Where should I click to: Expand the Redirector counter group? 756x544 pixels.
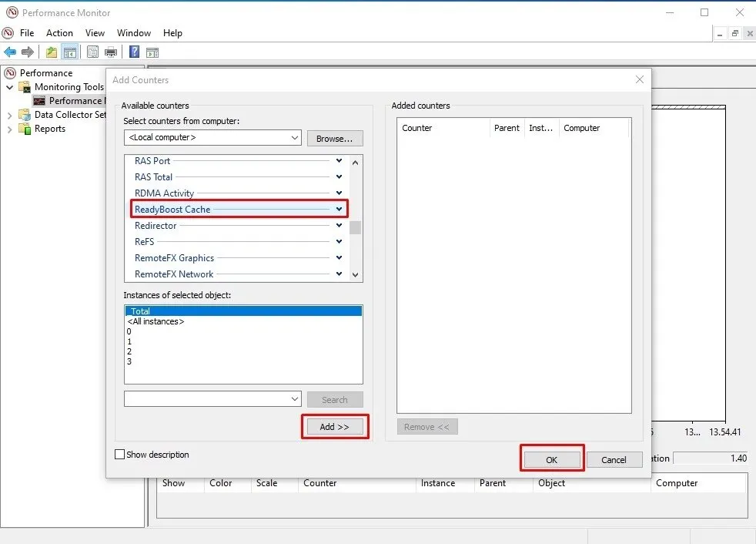pyautogui.click(x=339, y=226)
